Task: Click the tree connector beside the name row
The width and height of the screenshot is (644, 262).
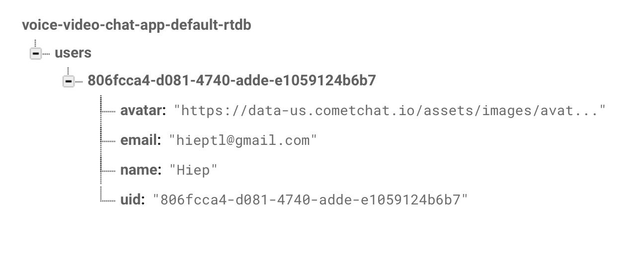Action: click(108, 171)
